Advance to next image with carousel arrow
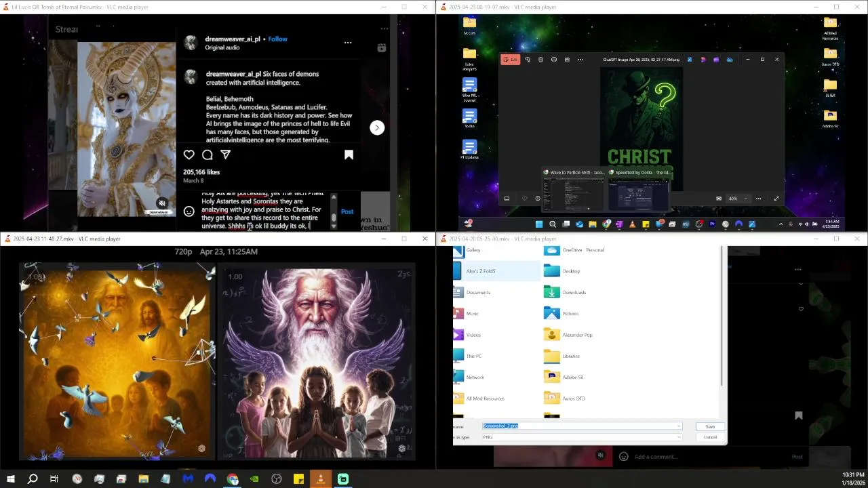The height and width of the screenshot is (488, 868). coord(377,127)
